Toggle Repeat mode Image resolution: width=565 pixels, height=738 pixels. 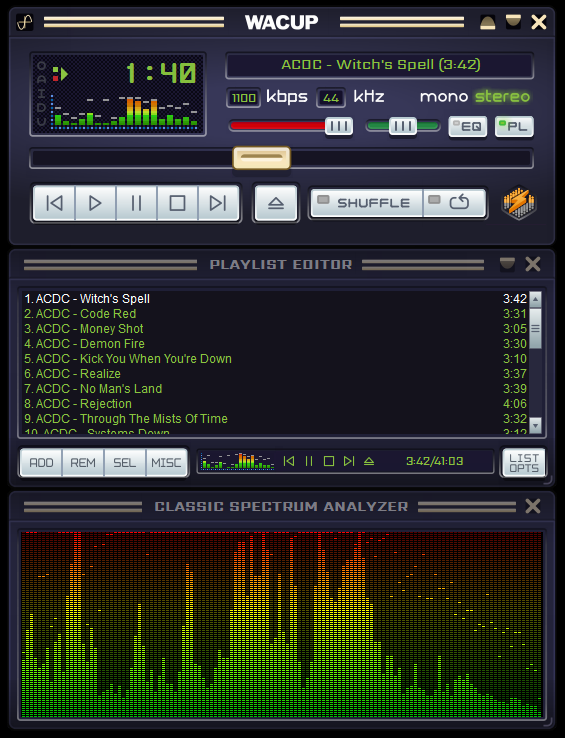click(x=454, y=203)
